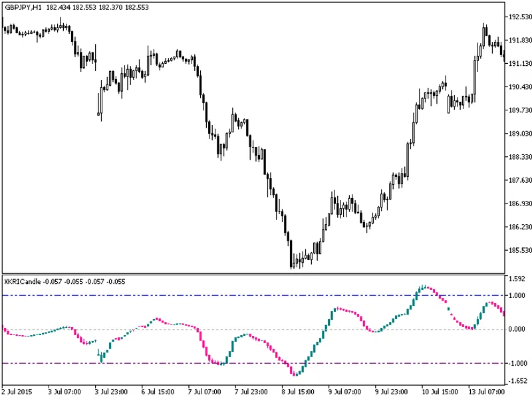Click the 13 Jul 07:00 time label
Screen dimensions: 532x399
[x=487, y=392]
